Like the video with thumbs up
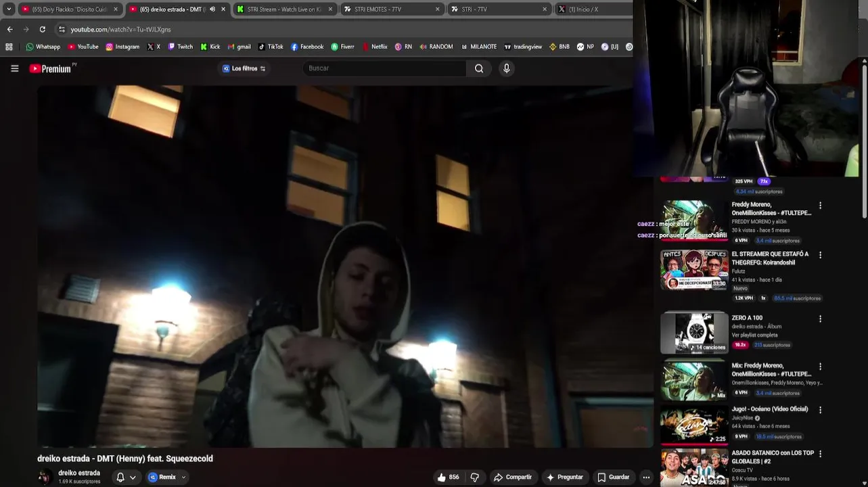 coord(448,478)
